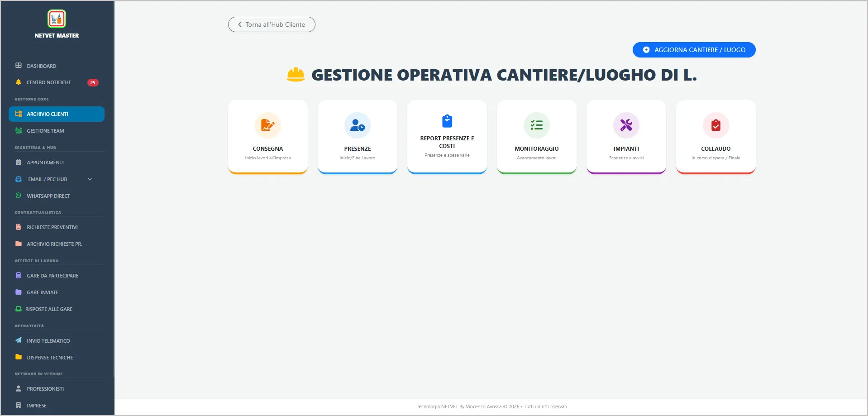Select the Monitoraggio checklist icon
The image size is (868, 416).
[x=537, y=125]
